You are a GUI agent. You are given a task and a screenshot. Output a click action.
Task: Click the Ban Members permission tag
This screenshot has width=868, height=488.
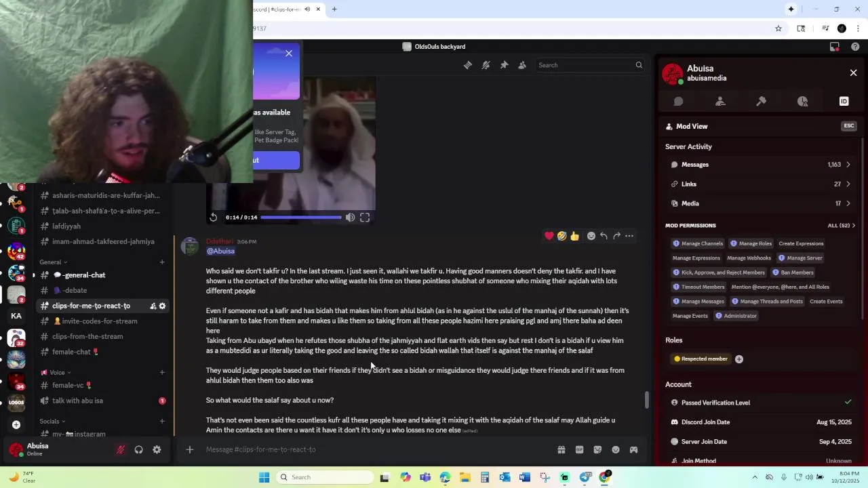click(793, 272)
